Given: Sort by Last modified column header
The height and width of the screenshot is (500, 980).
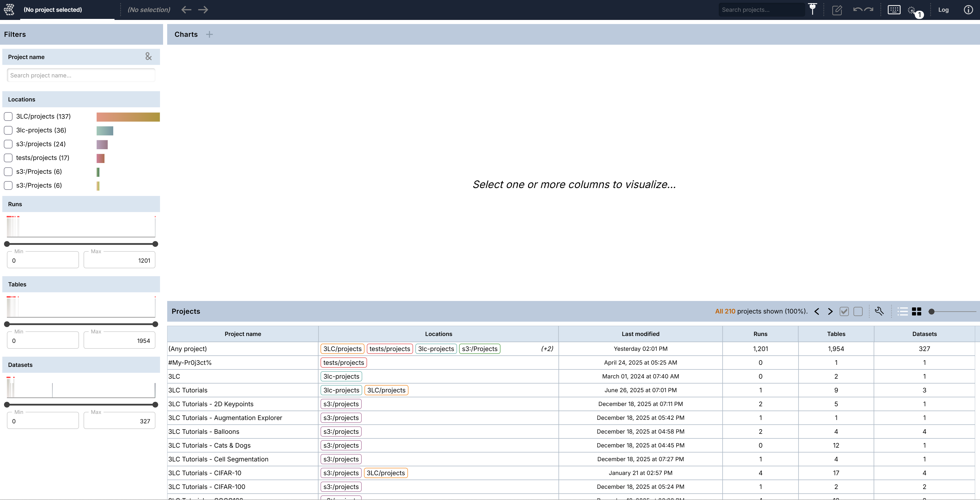Looking at the screenshot, I should point(641,334).
